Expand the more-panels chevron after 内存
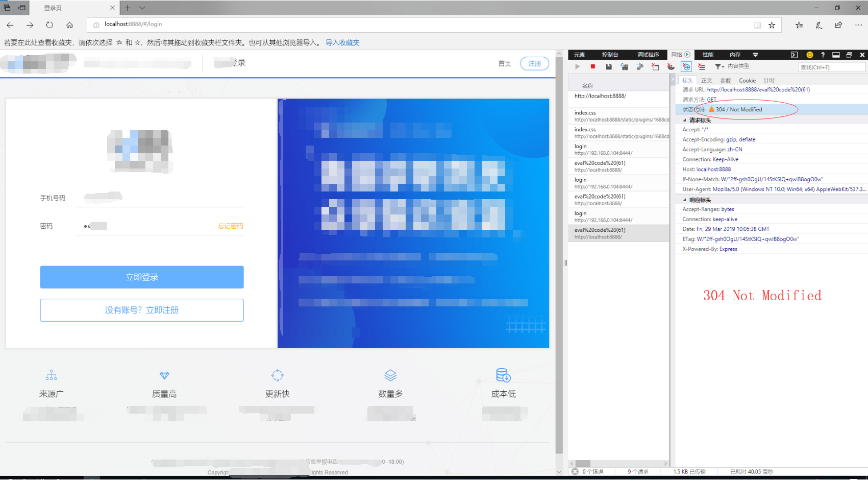The image size is (868, 480). [x=755, y=55]
